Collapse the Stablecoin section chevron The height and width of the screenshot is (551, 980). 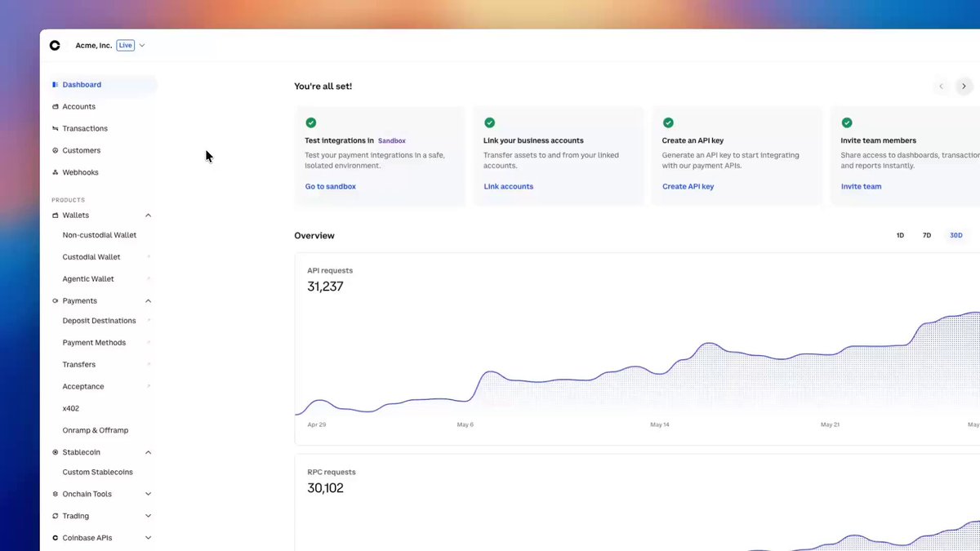pos(148,452)
